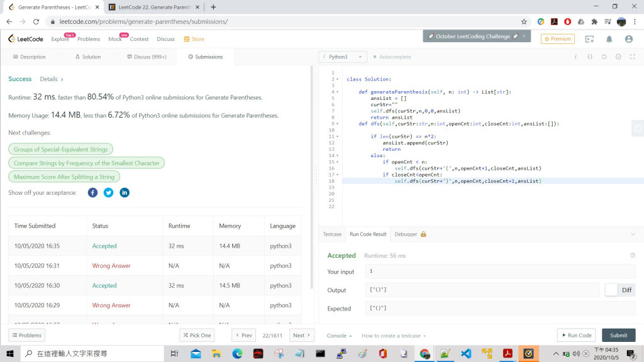Screen dimensions: 644x362
Task: Click the Pick One button
Action: pyautogui.click(x=197, y=336)
